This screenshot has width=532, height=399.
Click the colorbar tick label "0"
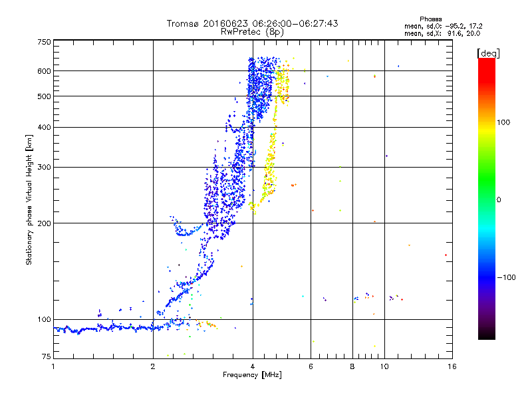tap(499, 199)
